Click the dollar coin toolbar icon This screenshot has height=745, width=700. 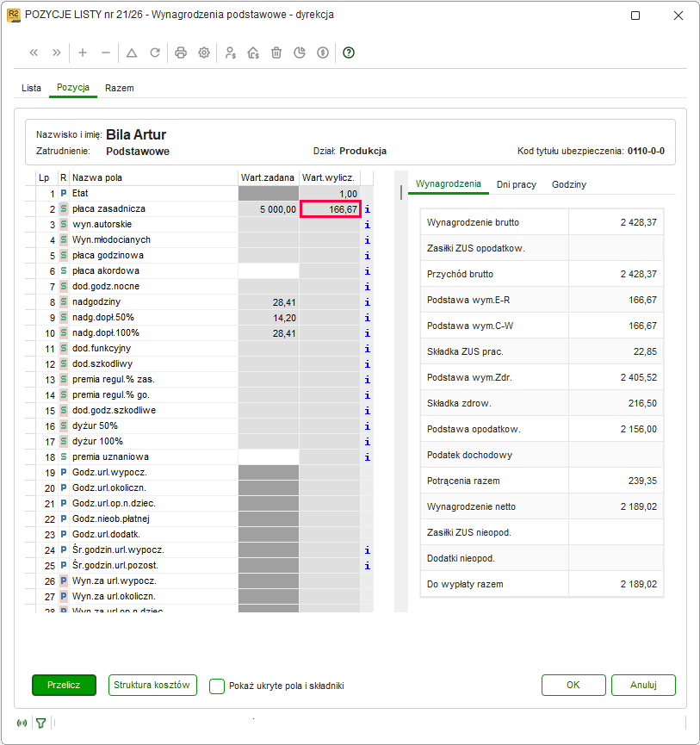point(323,53)
